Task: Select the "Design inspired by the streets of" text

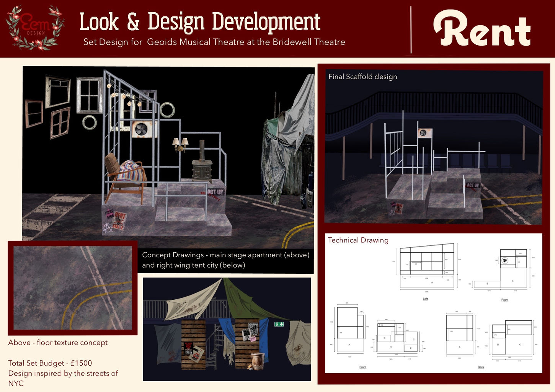Action: pos(63,373)
